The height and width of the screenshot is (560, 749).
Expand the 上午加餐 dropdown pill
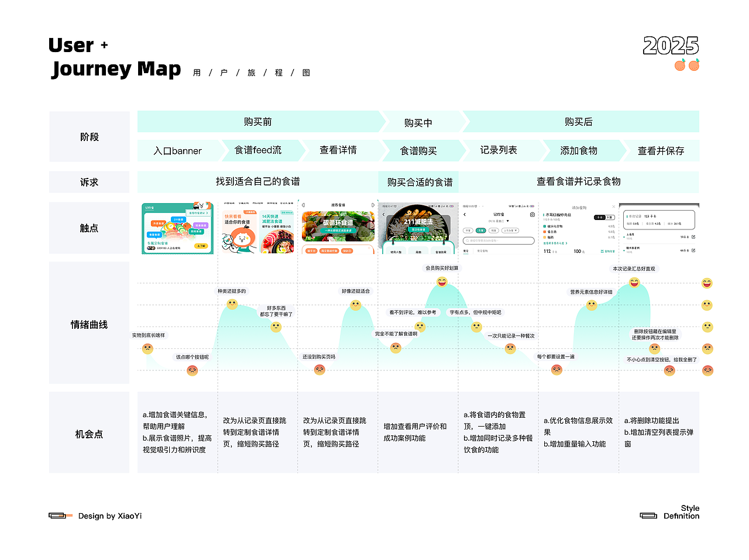coord(510,231)
